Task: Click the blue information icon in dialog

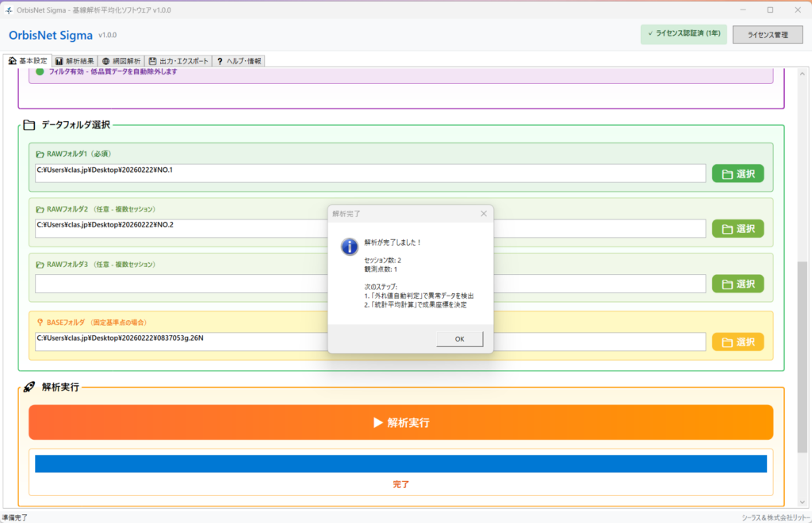Action: pos(349,246)
